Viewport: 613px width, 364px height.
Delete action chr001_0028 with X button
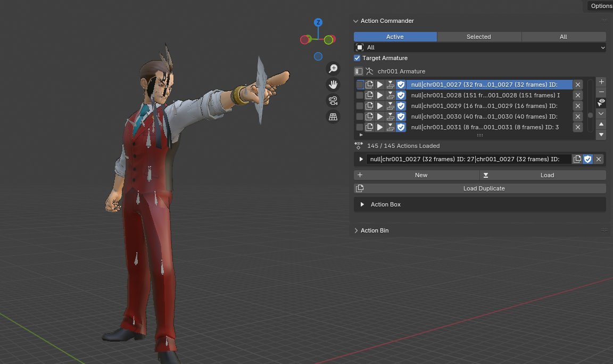pyautogui.click(x=578, y=95)
